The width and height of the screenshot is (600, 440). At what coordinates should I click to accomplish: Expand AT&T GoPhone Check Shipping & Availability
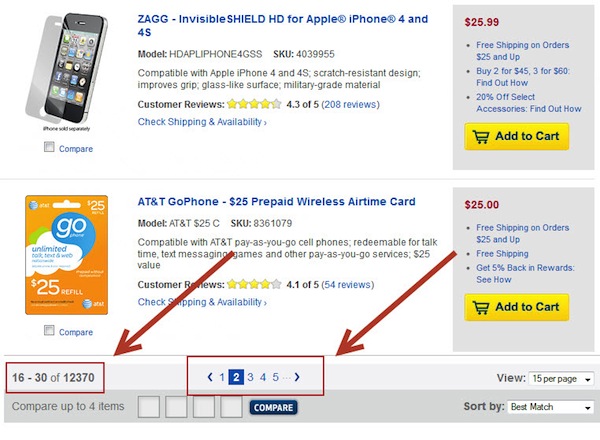202,302
